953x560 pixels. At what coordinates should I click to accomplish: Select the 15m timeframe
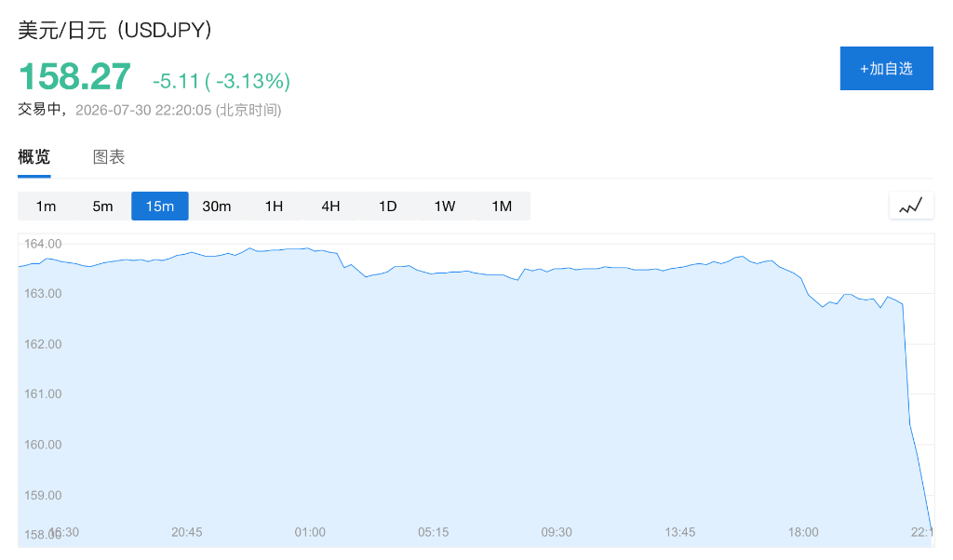tap(160, 206)
